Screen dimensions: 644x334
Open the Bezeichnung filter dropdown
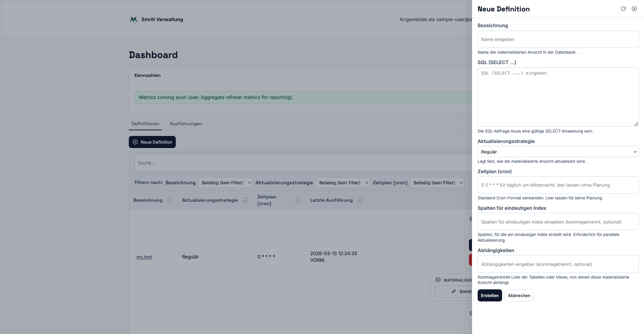(225, 183)
